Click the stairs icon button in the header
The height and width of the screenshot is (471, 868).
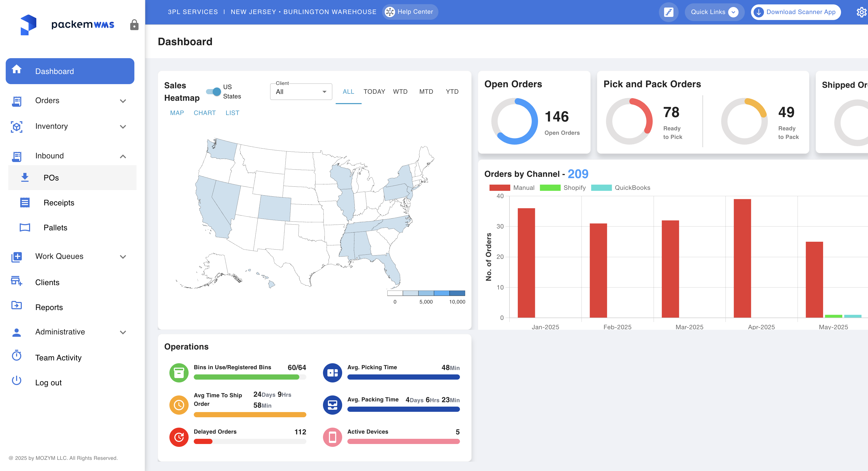[668, 12]
